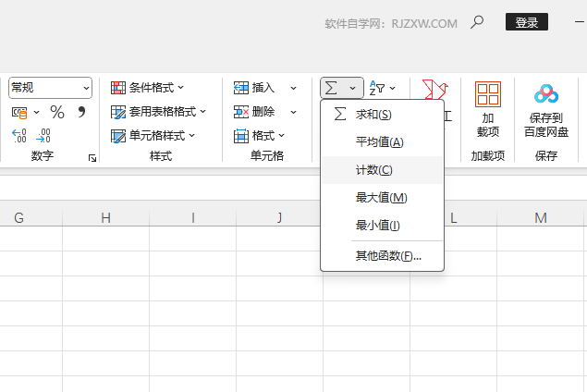Click the increase decimal icon
The height and width of the screenshot is (392, 587).
tap(18, 136)
